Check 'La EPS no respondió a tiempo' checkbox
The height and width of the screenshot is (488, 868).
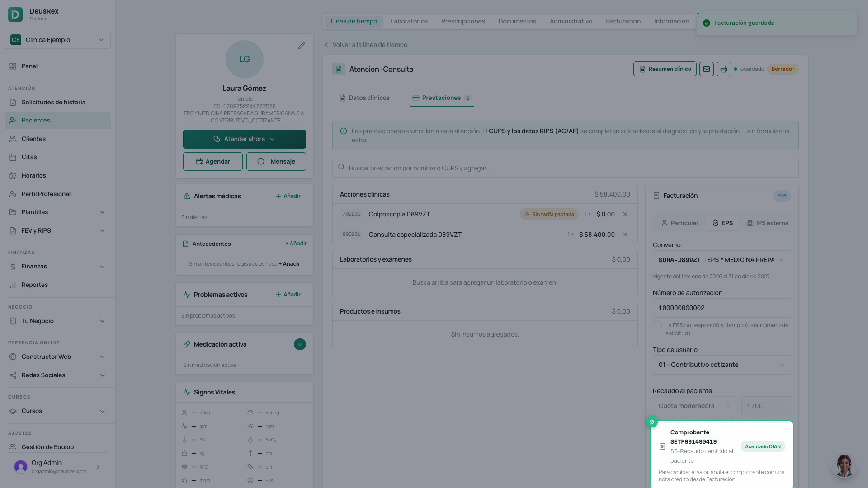[x=657, y=326]
